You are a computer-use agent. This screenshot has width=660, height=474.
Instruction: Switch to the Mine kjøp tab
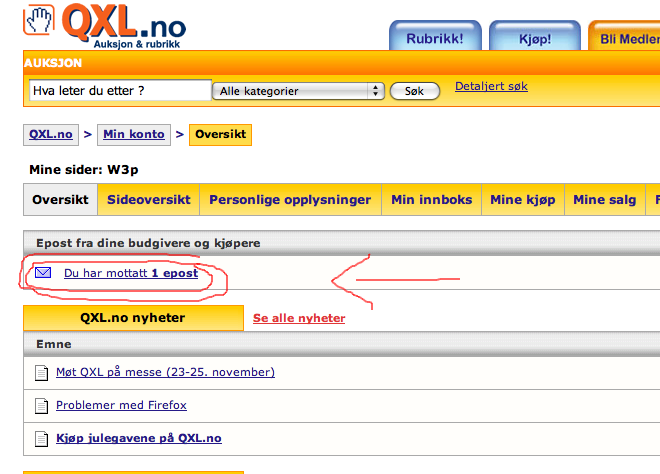click(523, 200)
